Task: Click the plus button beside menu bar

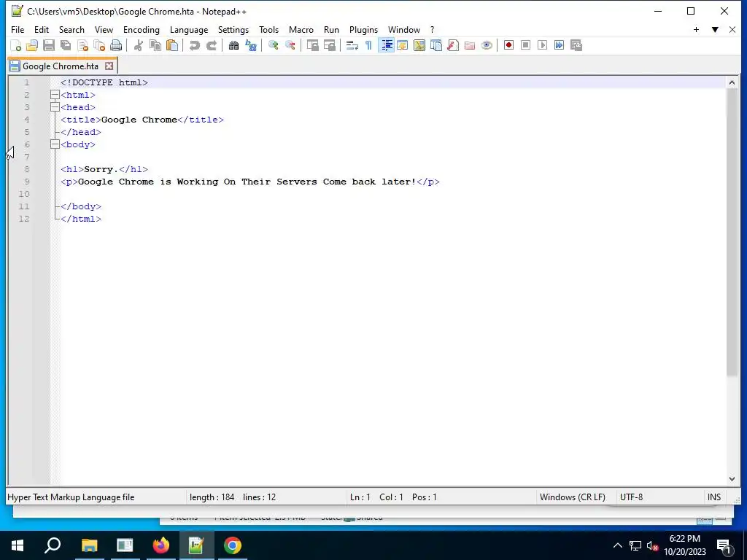Action: click(696, 29)
